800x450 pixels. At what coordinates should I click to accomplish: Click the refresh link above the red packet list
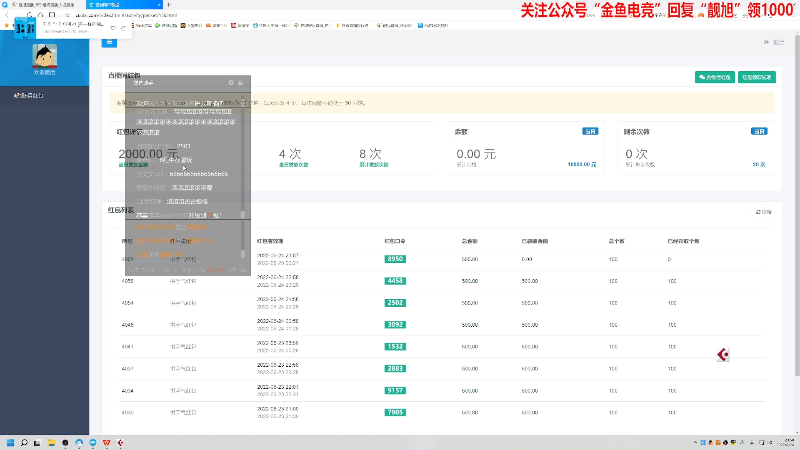[763, 212]
